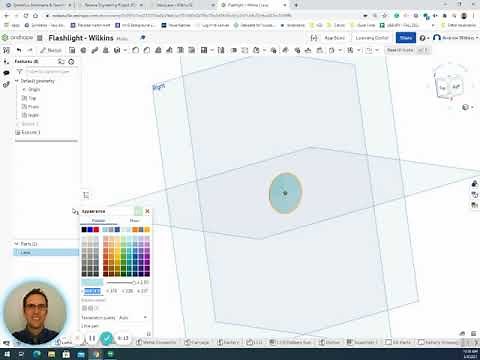The height and width of the screenshot is (360, 480).
Task: Select the Loft tool icon
Action: (106, 50)
